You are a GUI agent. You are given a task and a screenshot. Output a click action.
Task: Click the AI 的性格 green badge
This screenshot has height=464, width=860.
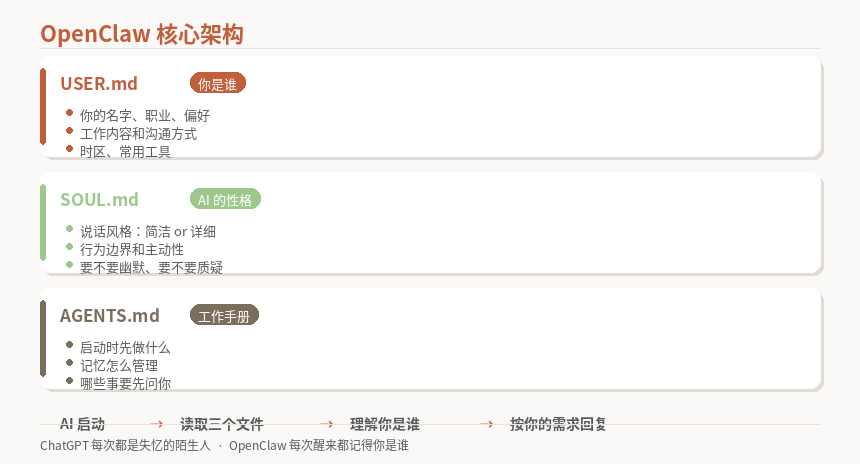pyautogui.click(x=225, y=200)
